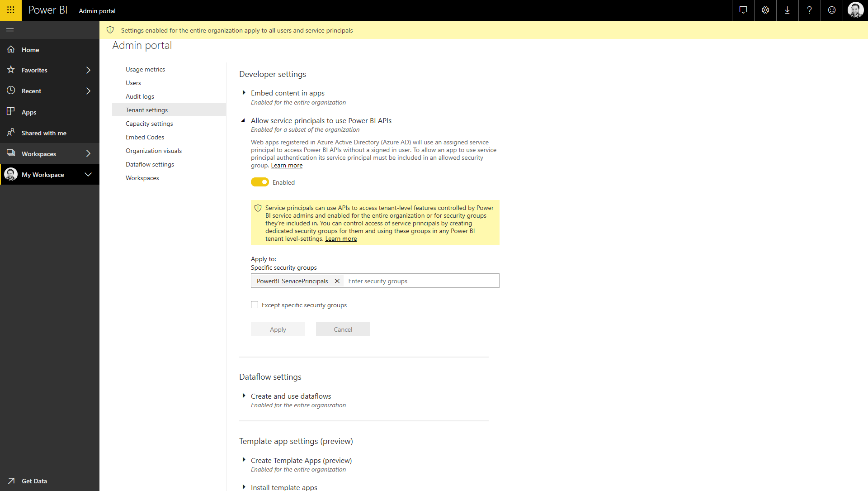Image resolution: width=868 pixels, height=491 pixels.
Task: Select the Tenant settings menu item
Action: click(x=146, y=110)
